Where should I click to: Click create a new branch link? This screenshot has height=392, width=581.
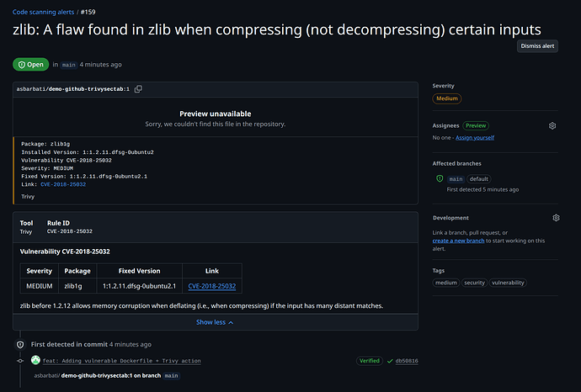458,241
